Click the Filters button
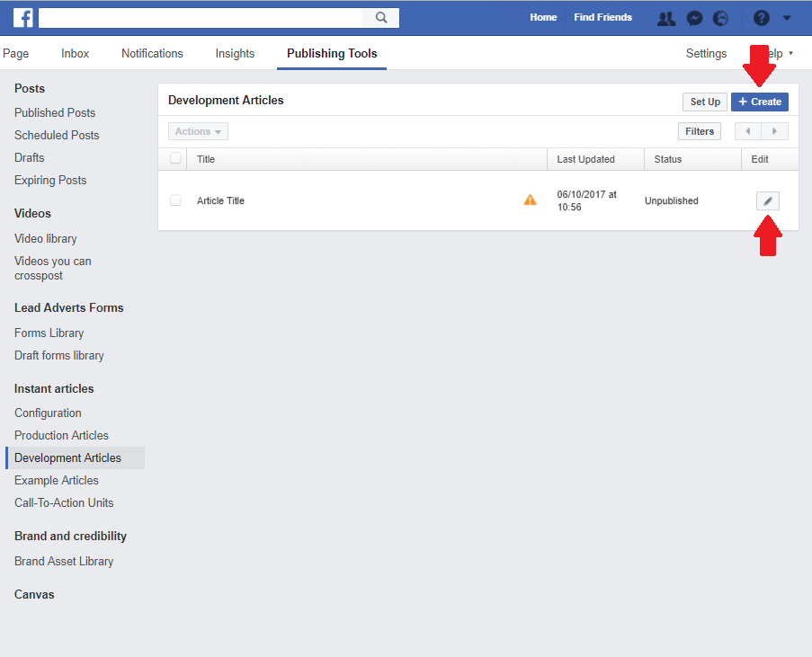The image size is (812, 657). [699, 131]
